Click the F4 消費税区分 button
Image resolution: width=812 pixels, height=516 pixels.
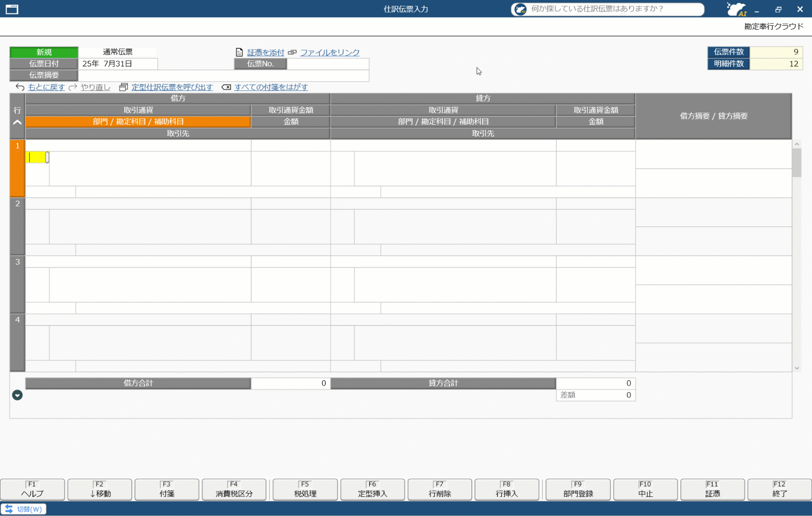pos(234,489)
